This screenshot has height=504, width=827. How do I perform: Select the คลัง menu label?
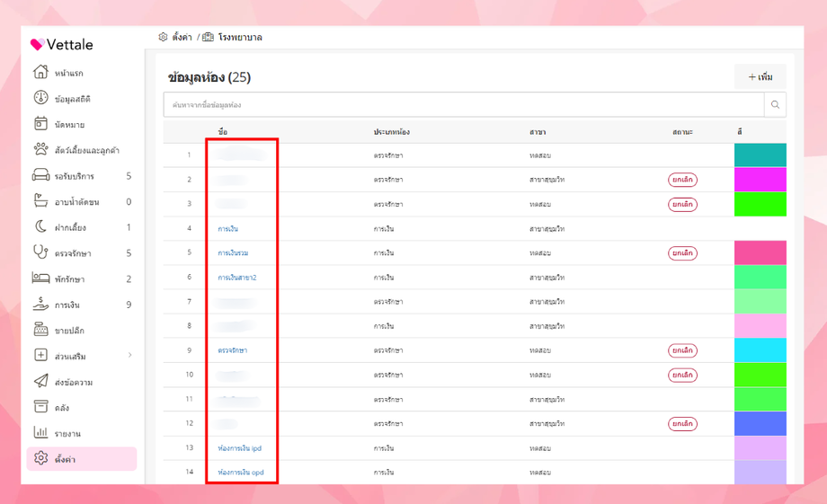(x=62, y=408)
